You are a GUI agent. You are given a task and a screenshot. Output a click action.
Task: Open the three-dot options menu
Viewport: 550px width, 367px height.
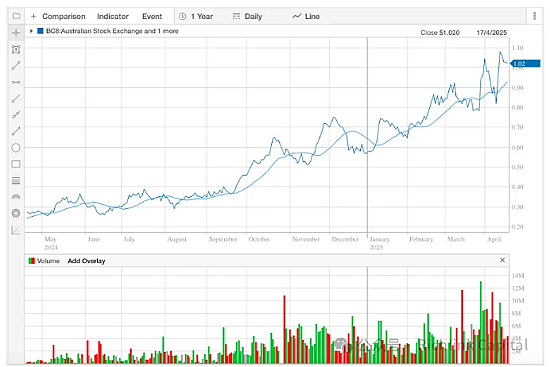[535, 16]
